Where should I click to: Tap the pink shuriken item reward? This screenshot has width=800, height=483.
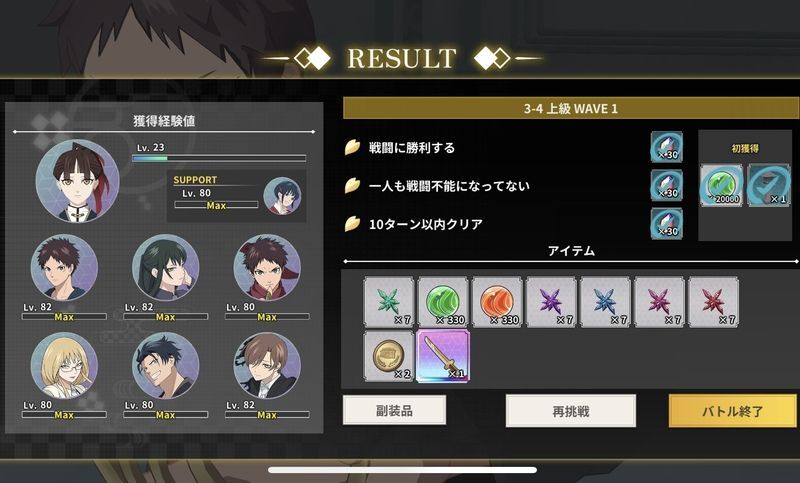pyautogui.click(x=659, y=302)
